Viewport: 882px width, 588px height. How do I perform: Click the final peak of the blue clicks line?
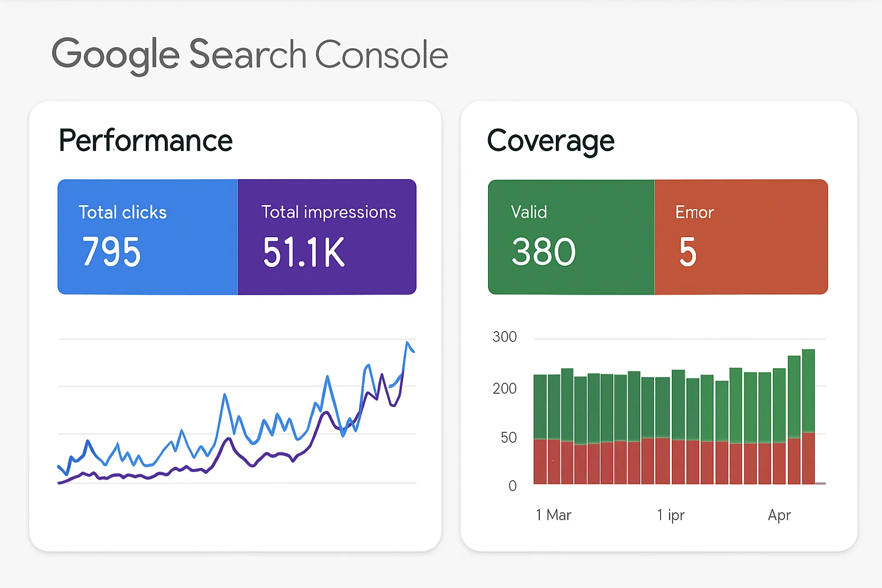point(408,343)
